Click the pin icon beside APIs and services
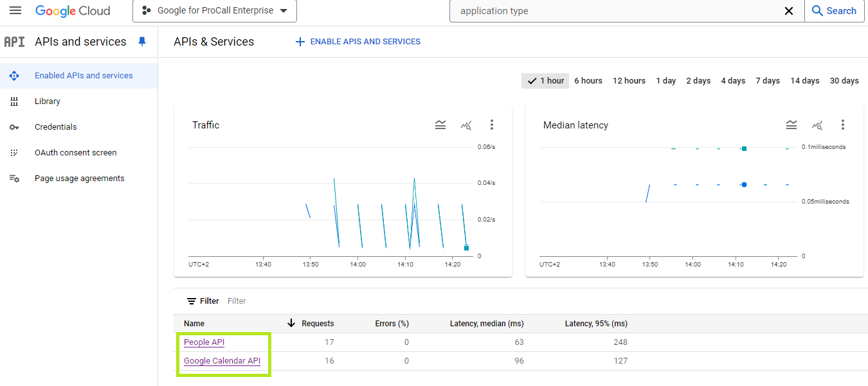Viewport: 868px width, 386px height. [142, 42]
